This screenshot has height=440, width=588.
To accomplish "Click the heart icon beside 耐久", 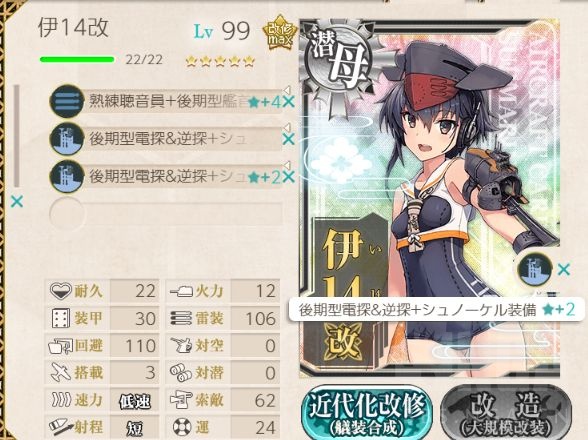I will 60,291.
